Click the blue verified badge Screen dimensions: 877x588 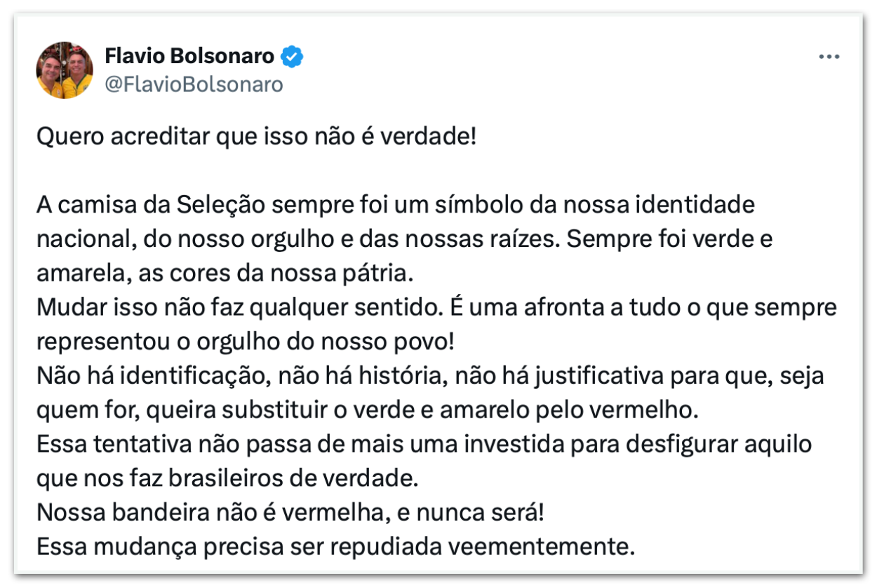(x=292, y=56)
